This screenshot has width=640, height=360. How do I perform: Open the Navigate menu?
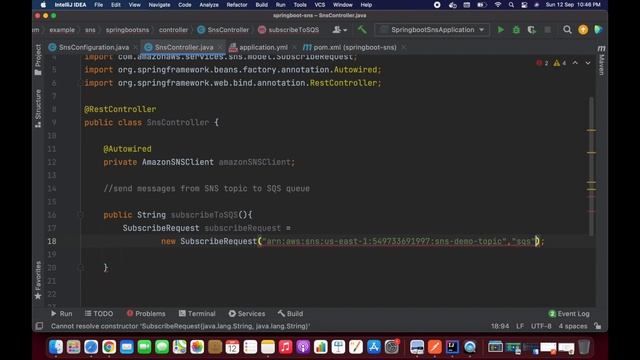159,5
